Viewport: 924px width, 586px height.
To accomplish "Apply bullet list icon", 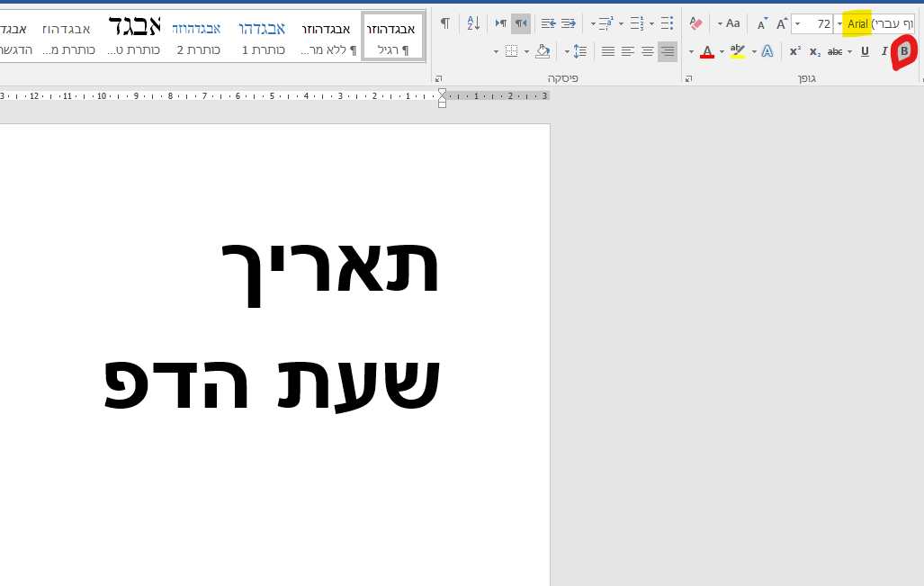I will point(667,23).
